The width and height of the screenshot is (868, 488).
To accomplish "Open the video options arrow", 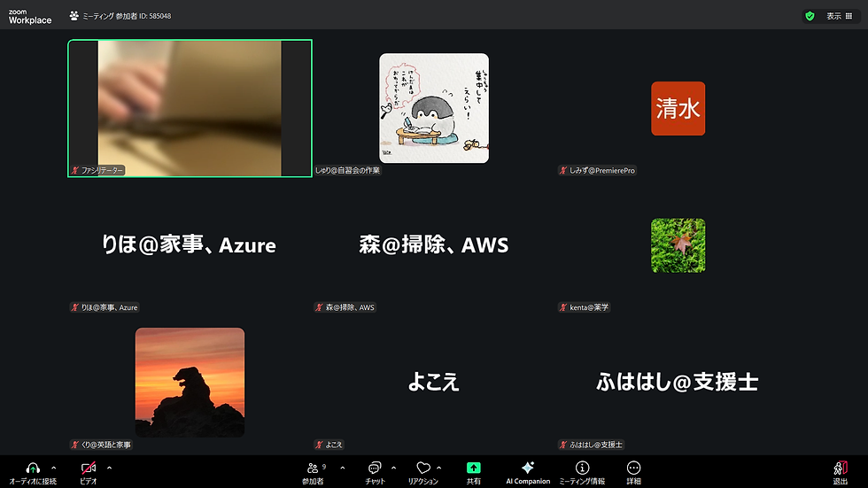I will tap(109, 469).
